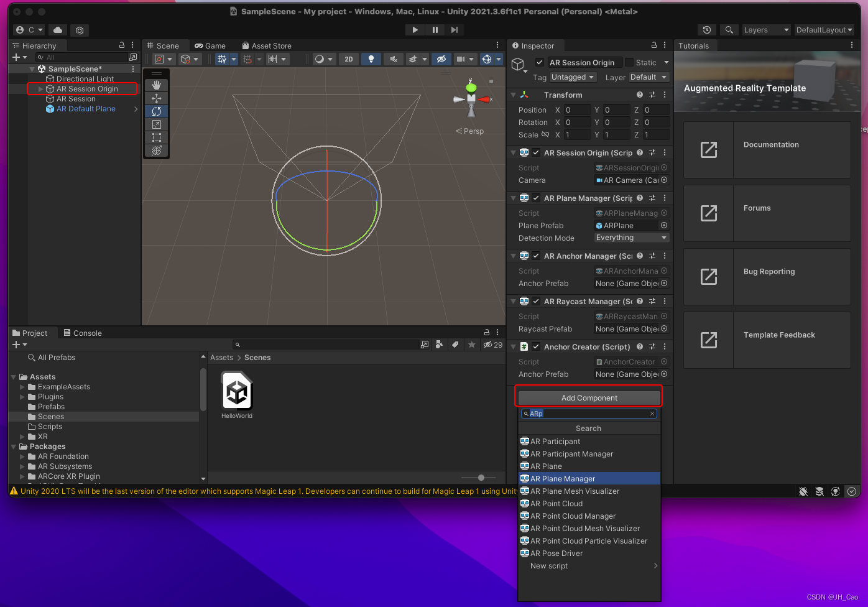Image resolution: width=868 pixels, height=607 pixels.
Task: Select the Scale tool in Scene view
Action: click(156, 124)
